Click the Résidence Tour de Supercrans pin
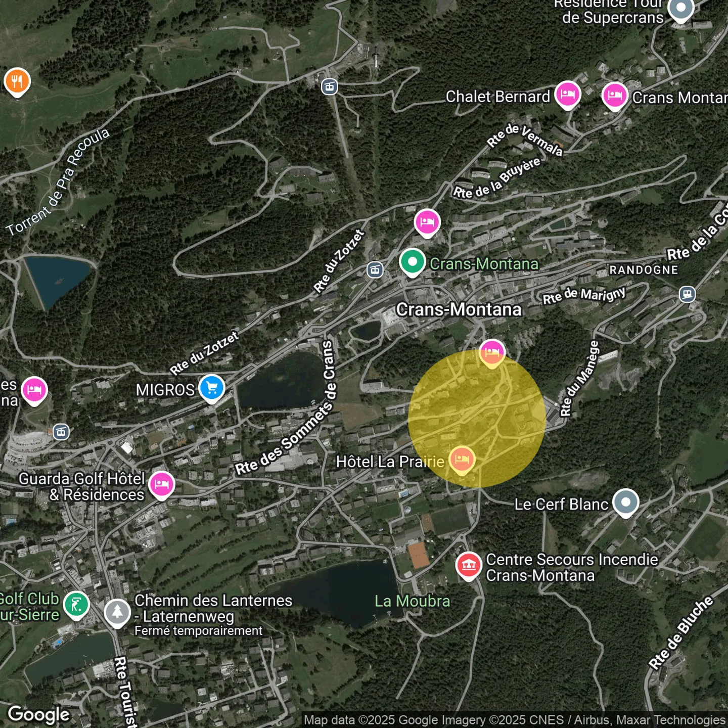Viewport: 728px width, 728px height. pos(681,9)
